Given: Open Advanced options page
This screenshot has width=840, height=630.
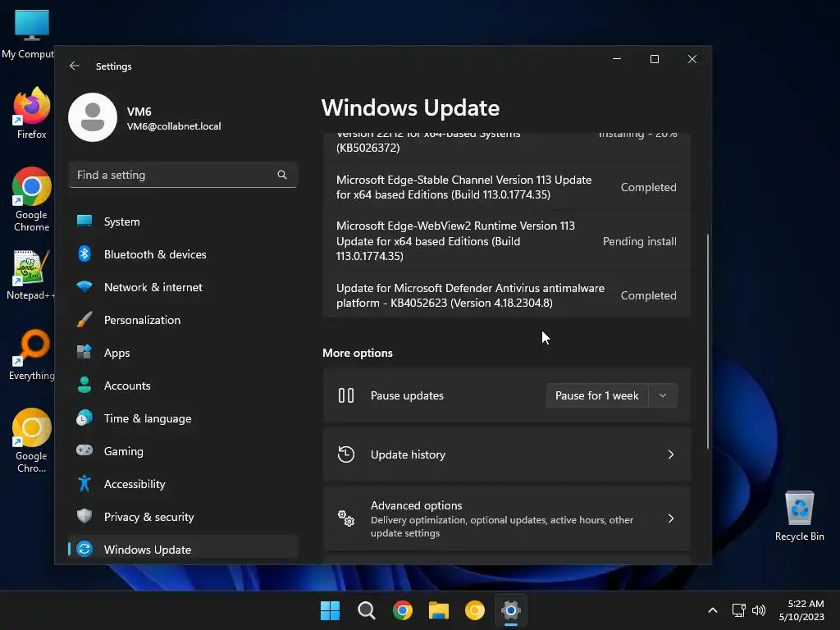Looking at the screenshot, I should (x=507, y=518).
